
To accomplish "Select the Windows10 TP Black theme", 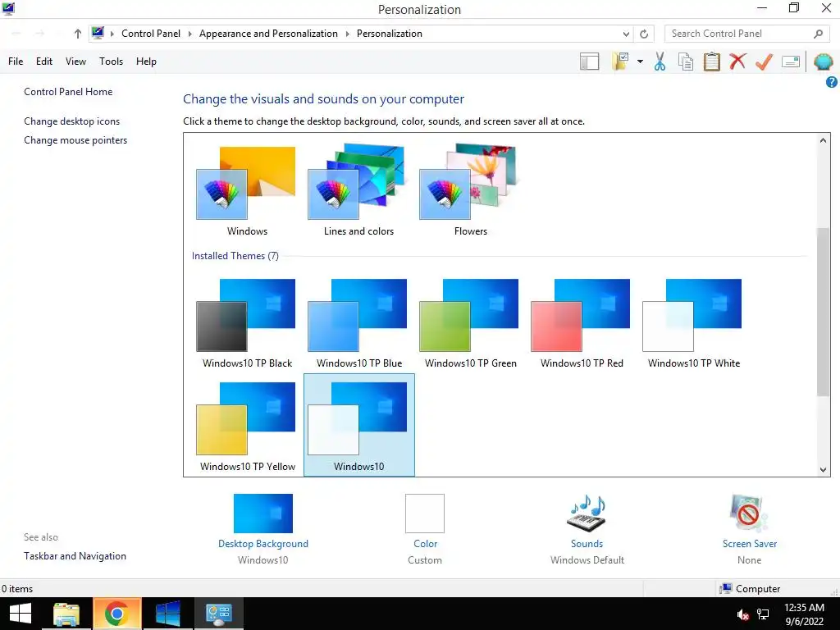I will pos(246,322).
